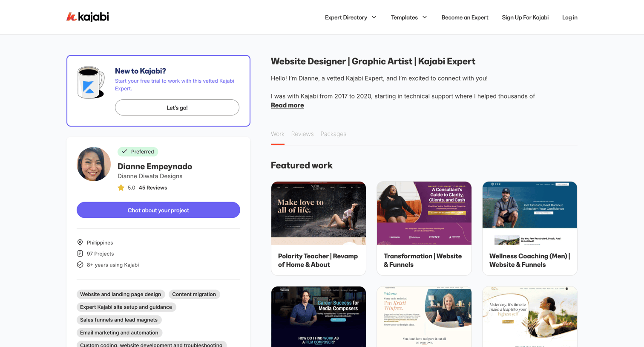644x347 pixels.
Task: Click Dianne Empeynado's profile photo
Action: (x=94, y=164)
